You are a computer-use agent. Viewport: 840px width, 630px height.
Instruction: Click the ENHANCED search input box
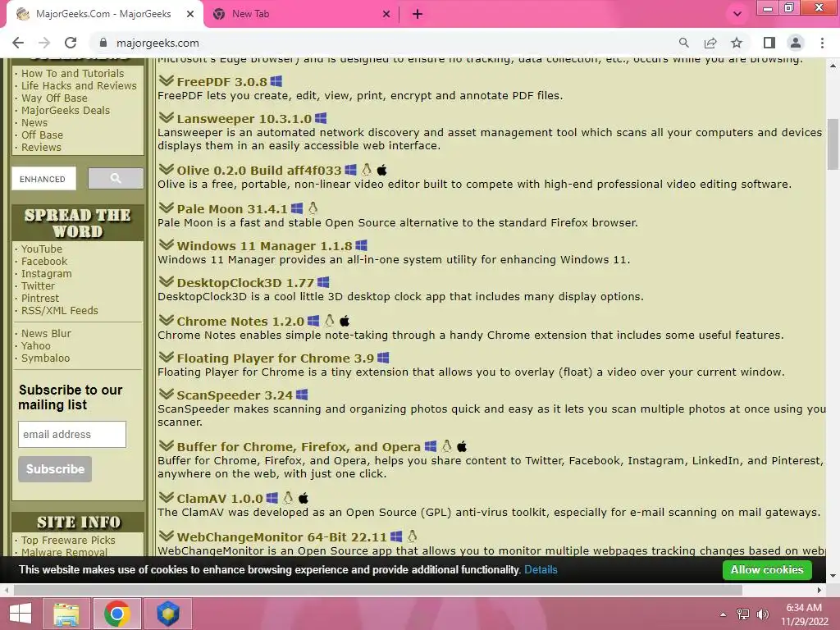pyautogui.click(x=44, y=178)
